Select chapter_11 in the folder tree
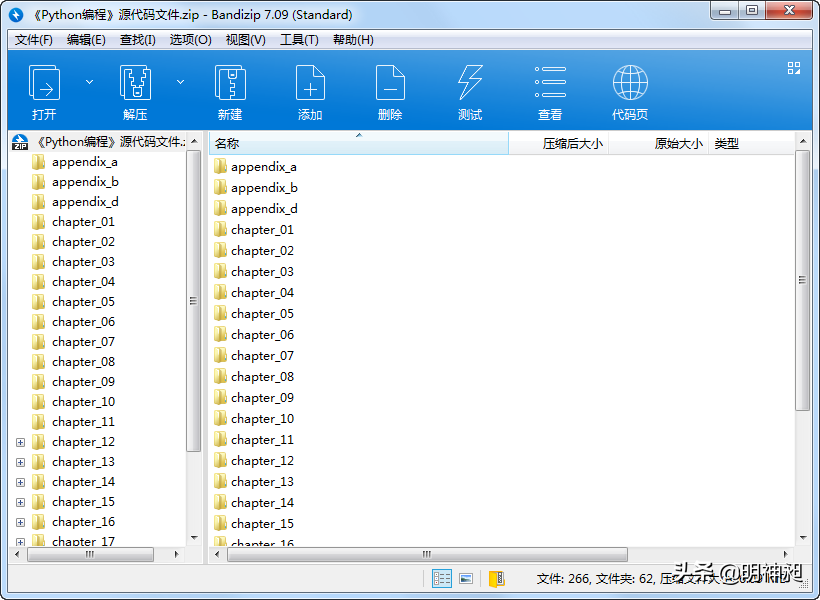820x600 pixels. 83,422
